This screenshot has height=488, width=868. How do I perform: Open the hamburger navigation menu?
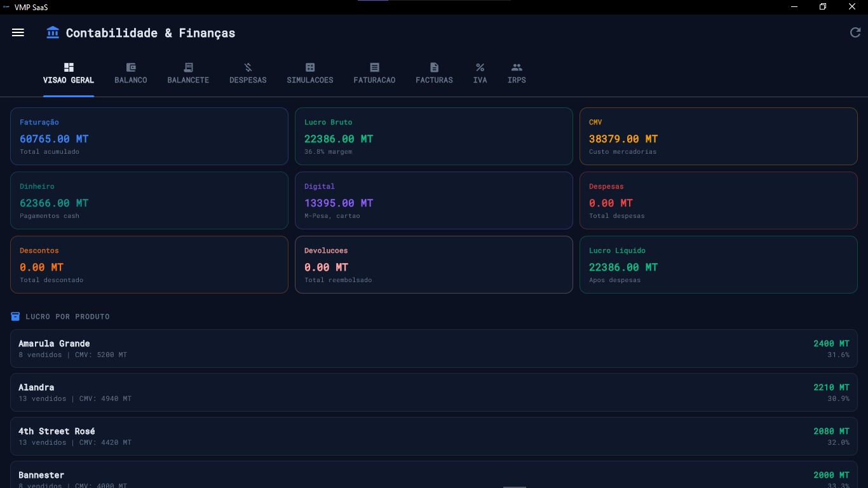point(18,32)
